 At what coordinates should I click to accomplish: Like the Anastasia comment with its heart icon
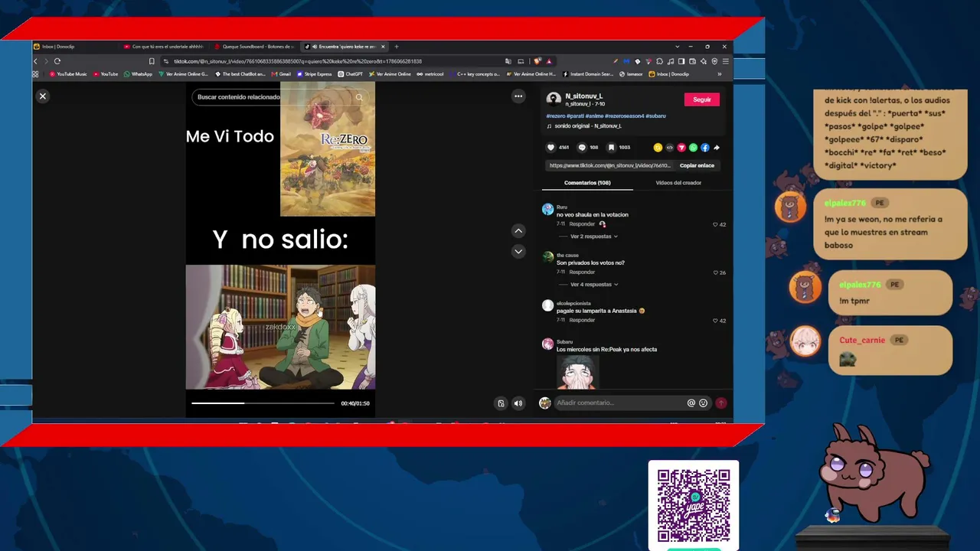[715, 321]
